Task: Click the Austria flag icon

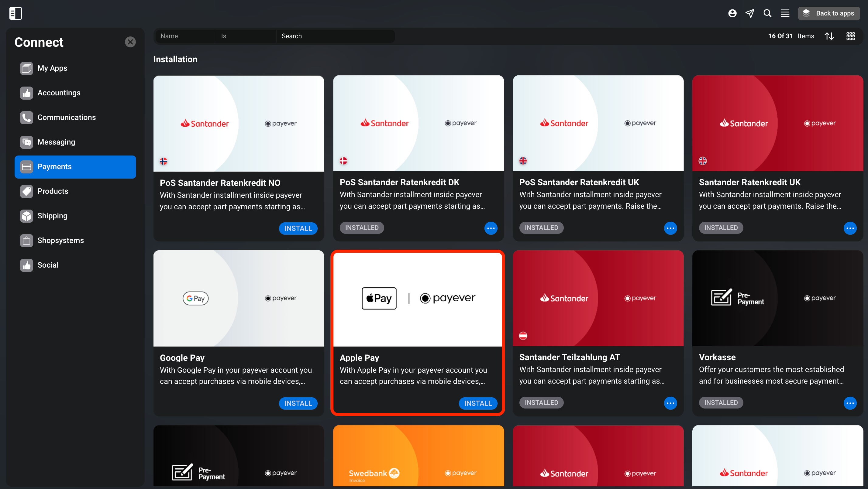Action: pos(523,336)
